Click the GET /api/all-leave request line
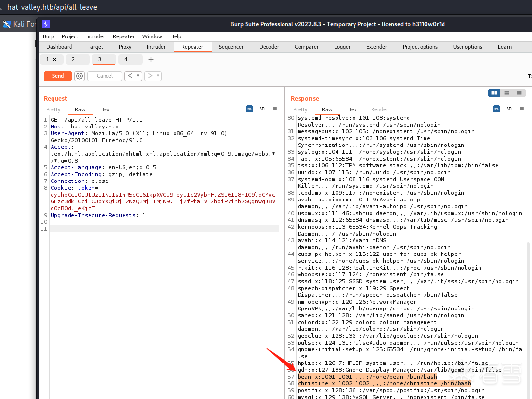Screen dimensions: 532x399 [x=96, y=120]
